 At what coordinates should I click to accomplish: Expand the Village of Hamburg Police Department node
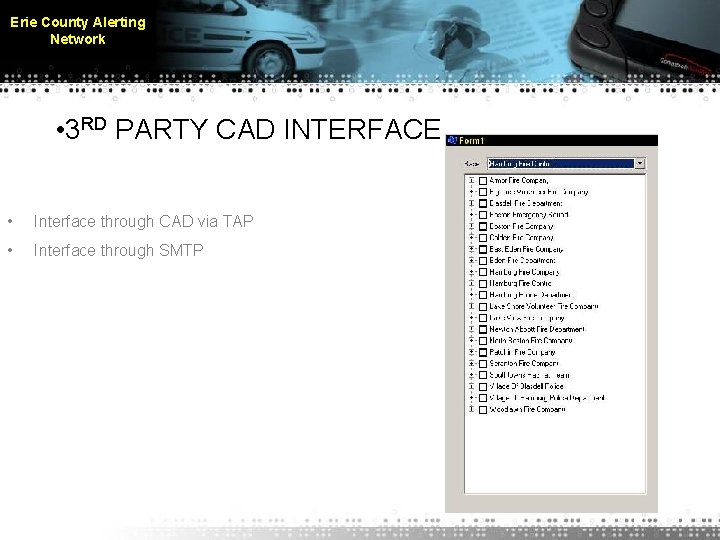pos(471,398)
